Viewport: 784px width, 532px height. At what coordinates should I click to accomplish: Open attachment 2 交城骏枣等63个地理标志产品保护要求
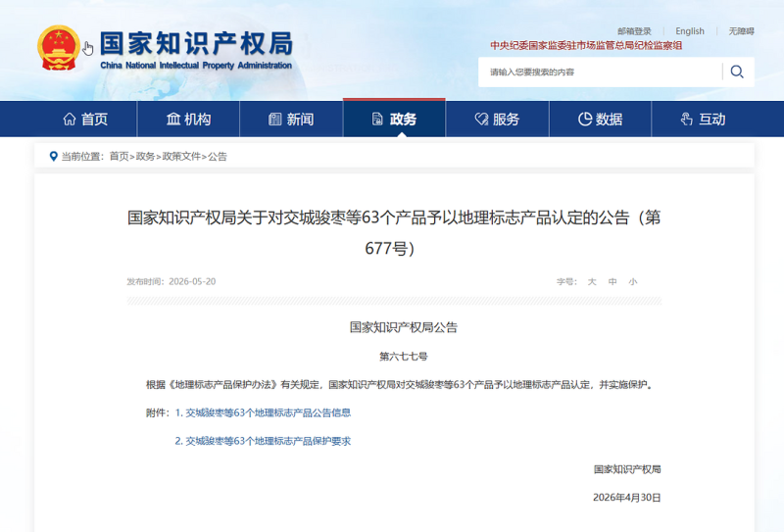tap(263, 441)
